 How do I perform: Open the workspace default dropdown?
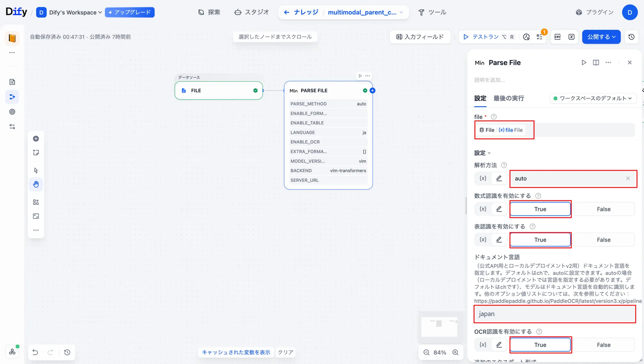click(593, 98)
